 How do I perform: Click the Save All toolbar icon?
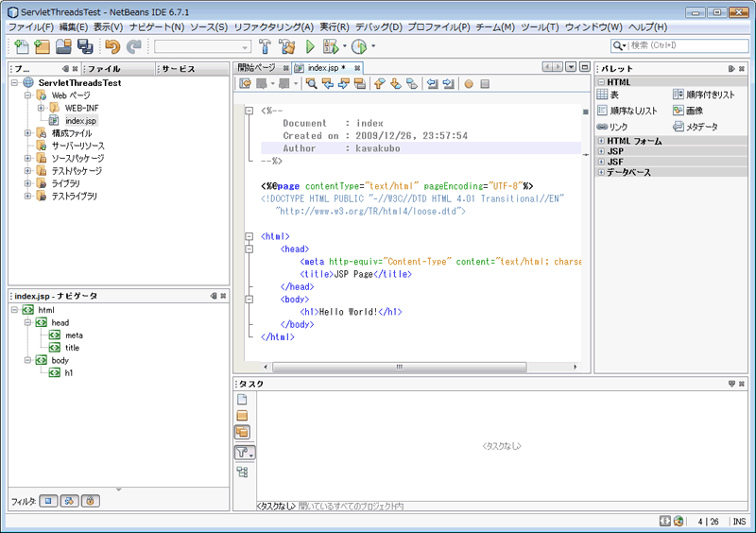tap(85, 46)
